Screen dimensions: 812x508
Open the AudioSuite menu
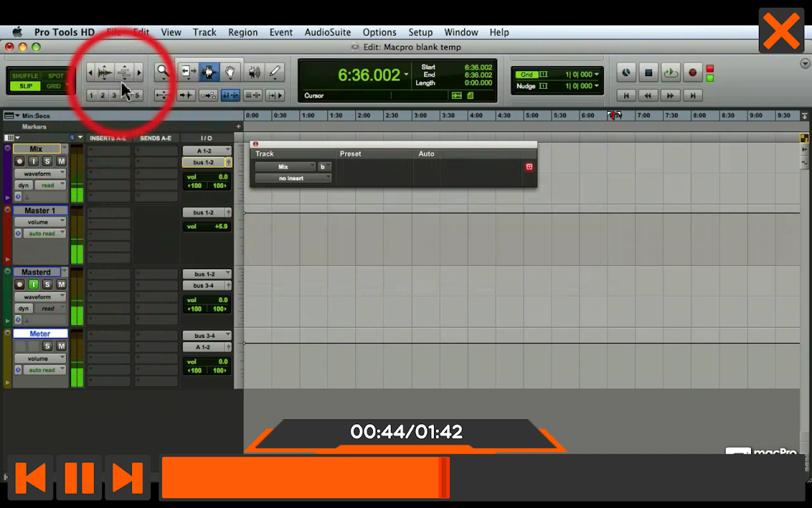[x=327, y=32]
